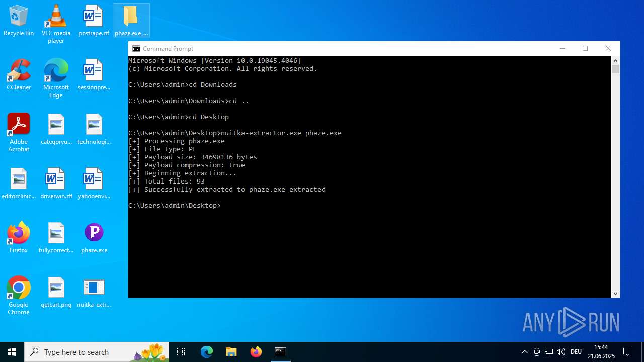Select getcart.png image file icon

point(56,293)
